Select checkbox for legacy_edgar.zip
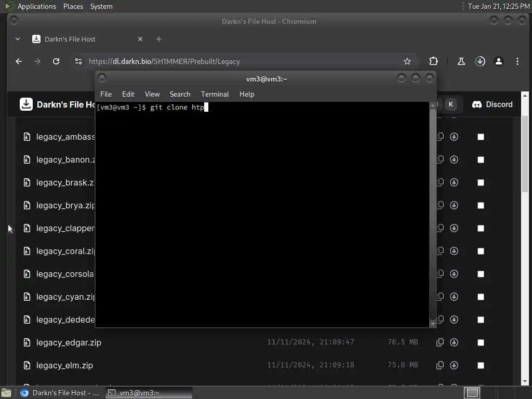 [x=481, y=343]
